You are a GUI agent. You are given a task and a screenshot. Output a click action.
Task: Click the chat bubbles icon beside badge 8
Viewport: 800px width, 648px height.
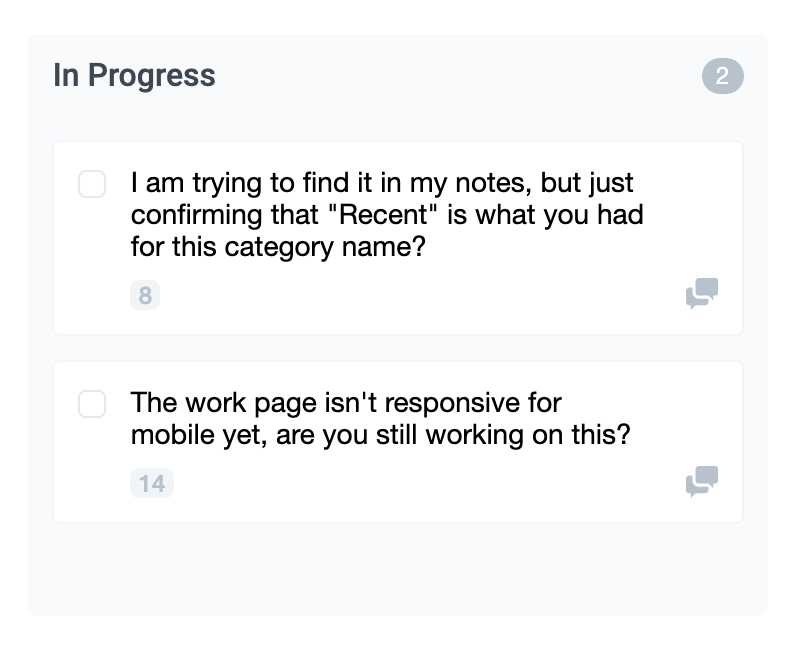coord(702,293)
